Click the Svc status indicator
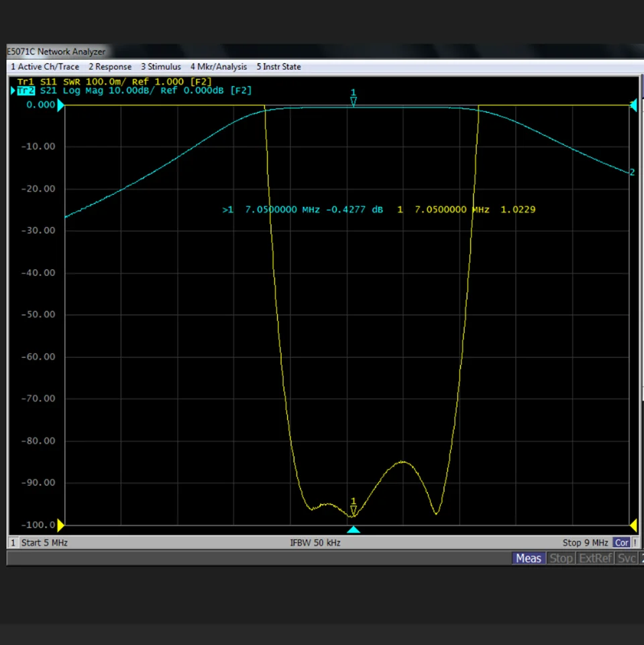Screen dimensions: 644x645 pyautogui.click(x=627, y=558)
